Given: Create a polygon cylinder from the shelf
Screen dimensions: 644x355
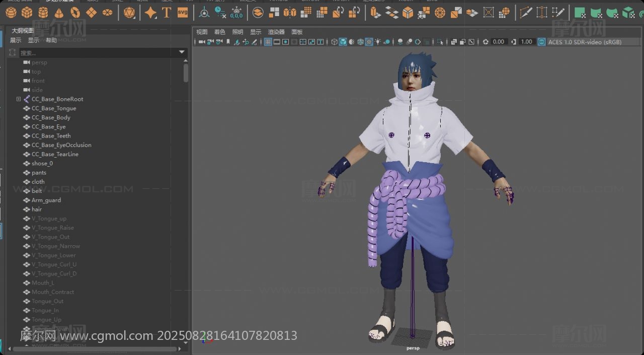Looking at the screenshot, I should (43, 13).
